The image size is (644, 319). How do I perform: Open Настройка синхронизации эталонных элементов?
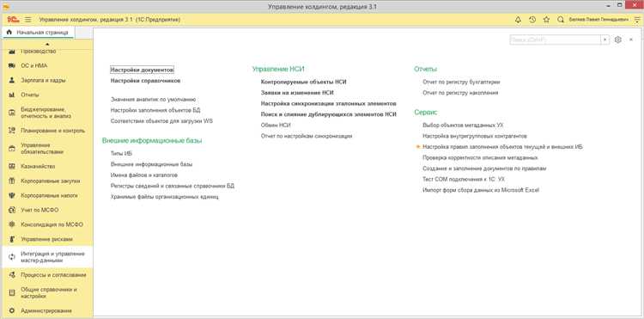pyautogui.click(x=329, y=103)
